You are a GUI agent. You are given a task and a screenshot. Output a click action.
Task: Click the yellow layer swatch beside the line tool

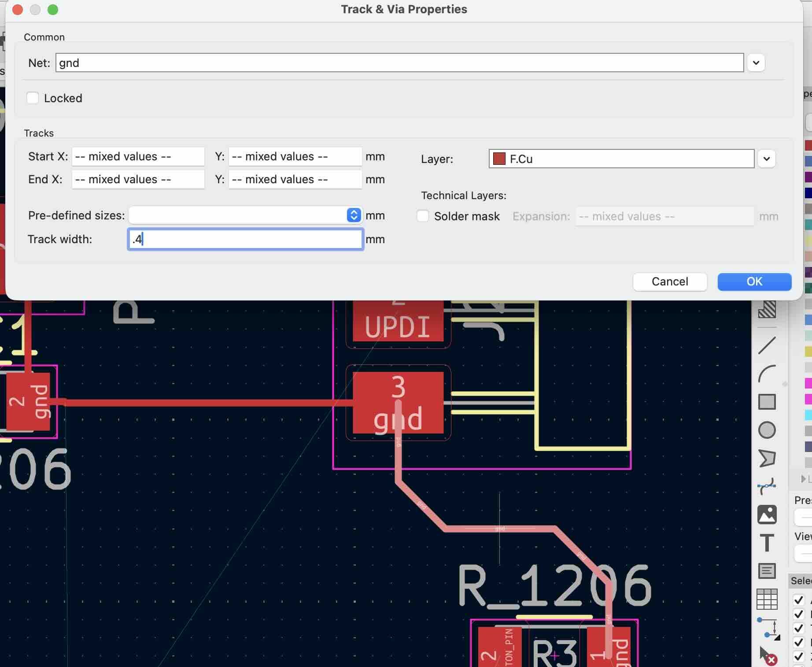[808, 351]
